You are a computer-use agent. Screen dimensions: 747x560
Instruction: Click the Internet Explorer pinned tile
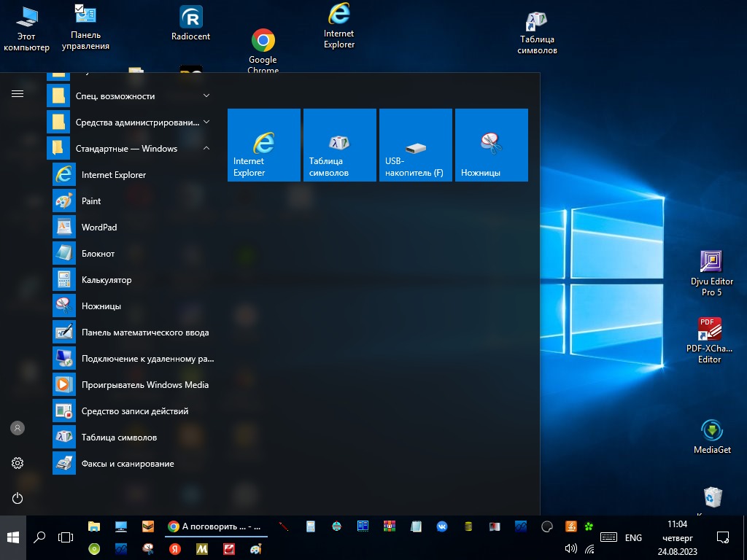[x=264, y=145]
